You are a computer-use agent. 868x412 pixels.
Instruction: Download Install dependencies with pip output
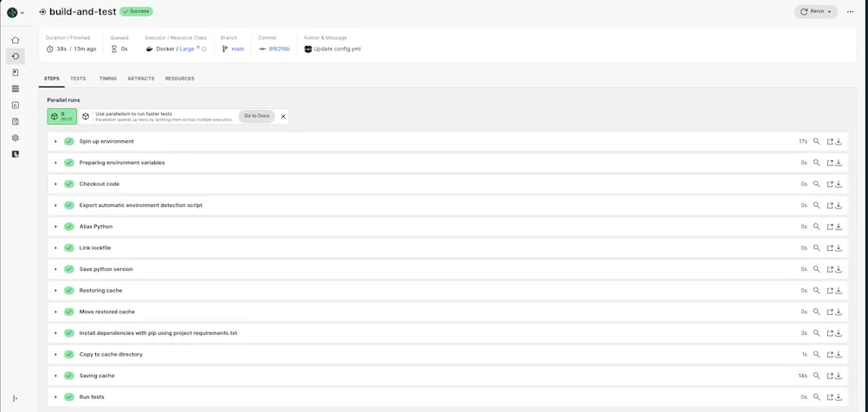coord(838,333)
